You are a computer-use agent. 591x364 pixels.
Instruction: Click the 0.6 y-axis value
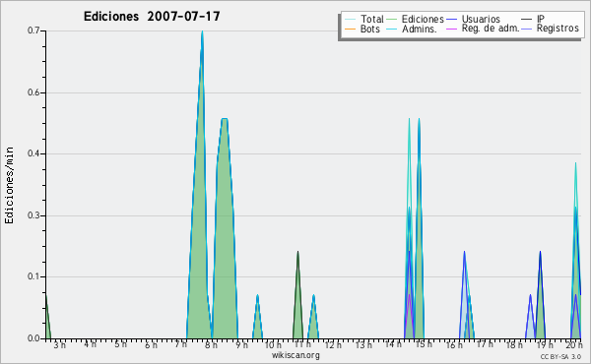(33, 92)
